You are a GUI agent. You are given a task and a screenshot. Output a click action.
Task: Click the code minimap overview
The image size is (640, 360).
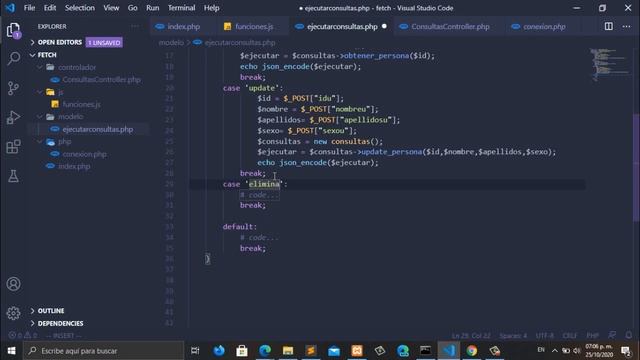point(609,65)
